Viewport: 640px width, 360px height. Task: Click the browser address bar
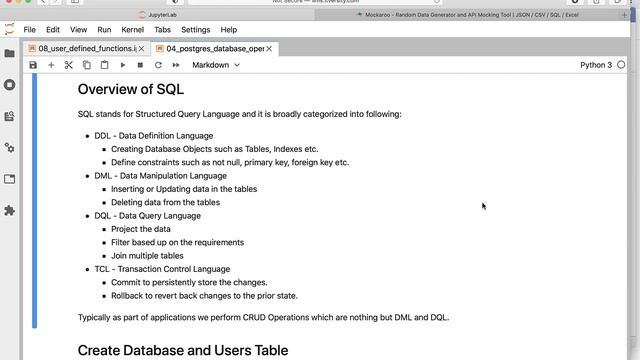tap(315, 2)
